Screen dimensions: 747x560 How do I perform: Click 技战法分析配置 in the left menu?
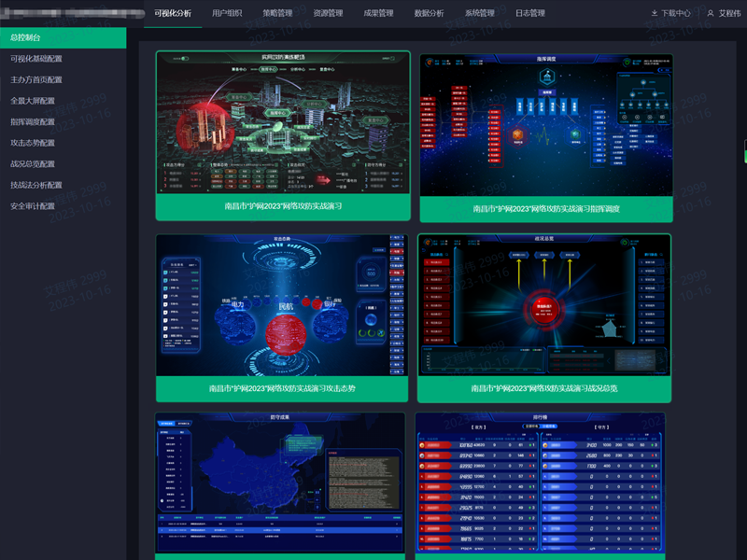pos(36,185)
